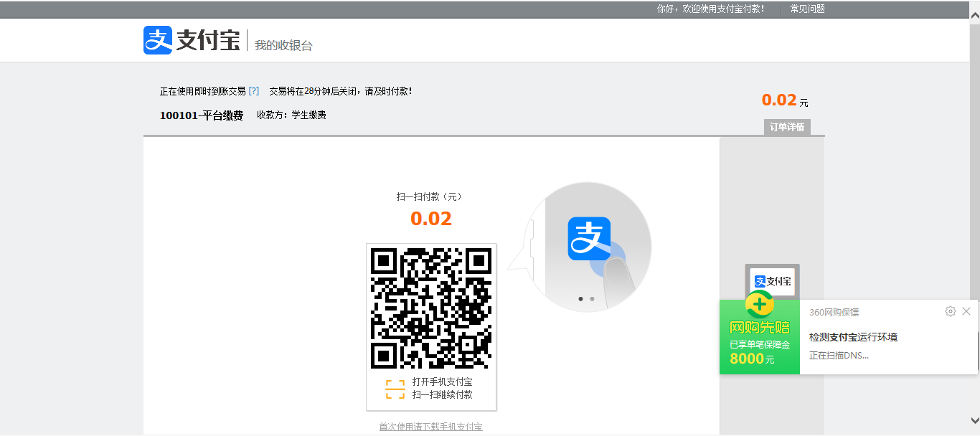Select the first carousel dot indicator

coord(580,299)
